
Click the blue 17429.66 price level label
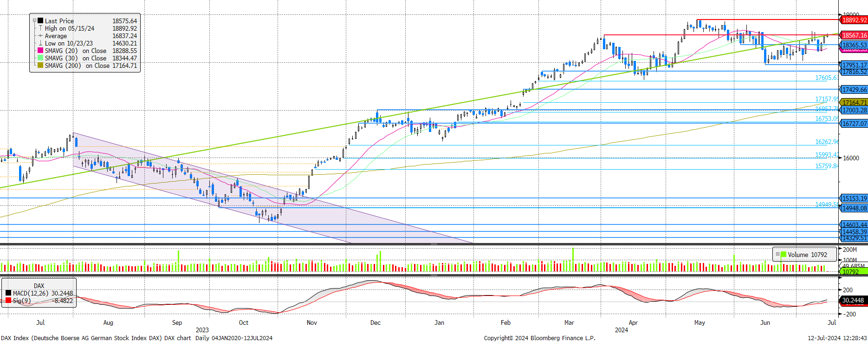pyautogui.click(x=854, y=90)
